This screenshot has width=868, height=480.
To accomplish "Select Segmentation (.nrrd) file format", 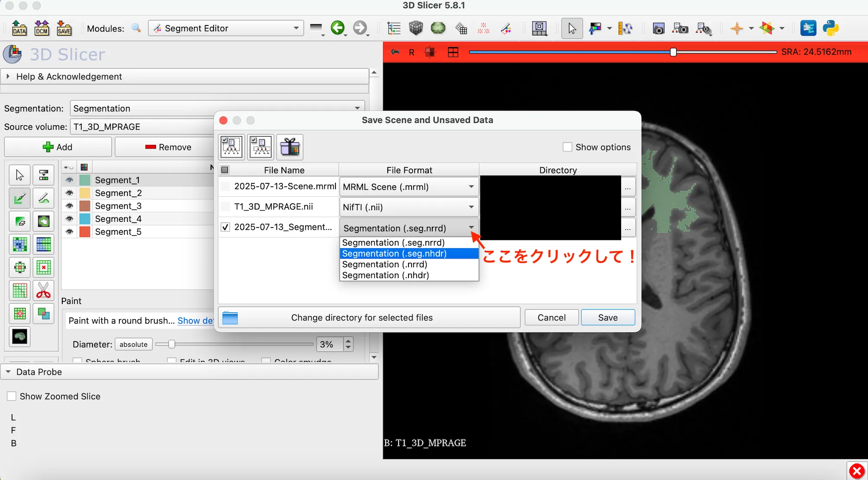I will (384, 264).
